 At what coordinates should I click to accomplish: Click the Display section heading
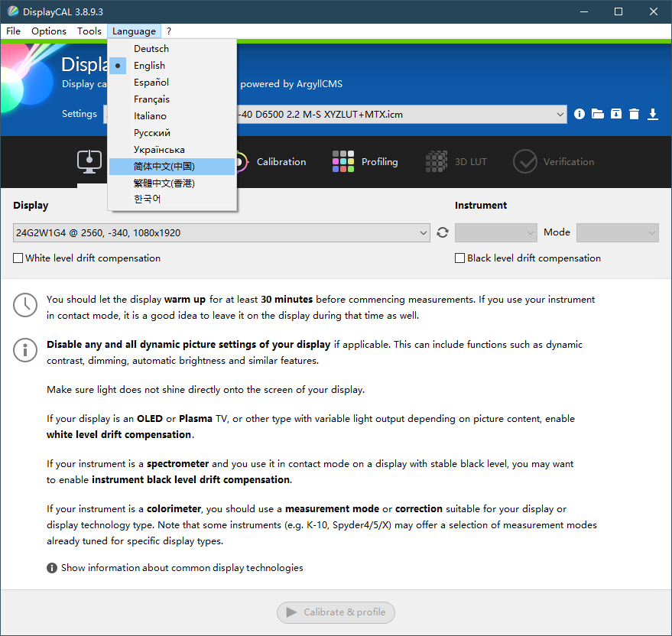(x=31, y=206)
